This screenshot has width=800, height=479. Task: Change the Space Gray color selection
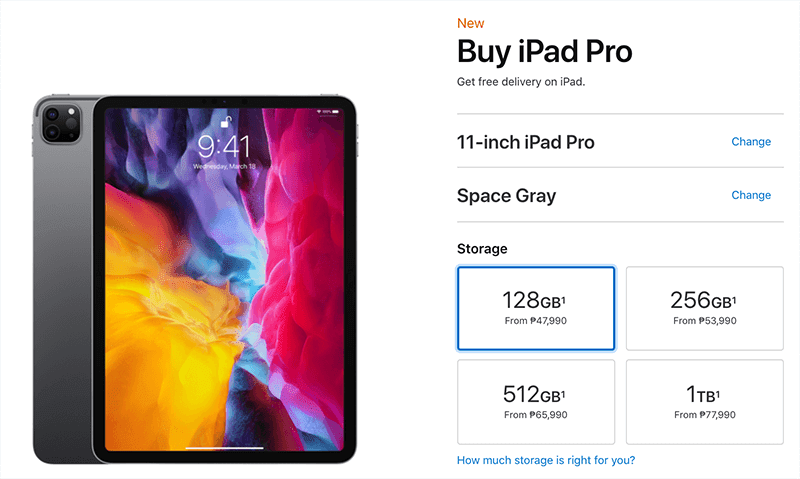point(751,195)
